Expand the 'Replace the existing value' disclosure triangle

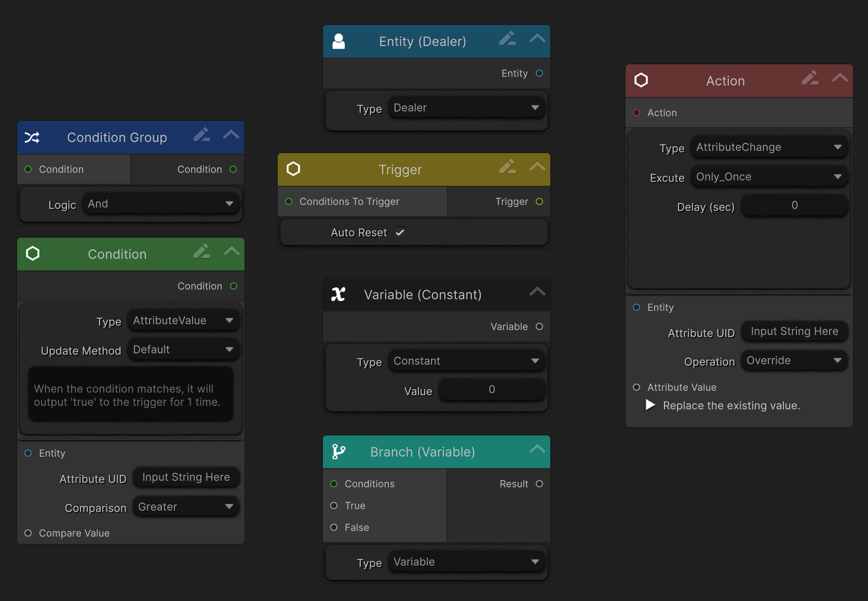[650, 405]
